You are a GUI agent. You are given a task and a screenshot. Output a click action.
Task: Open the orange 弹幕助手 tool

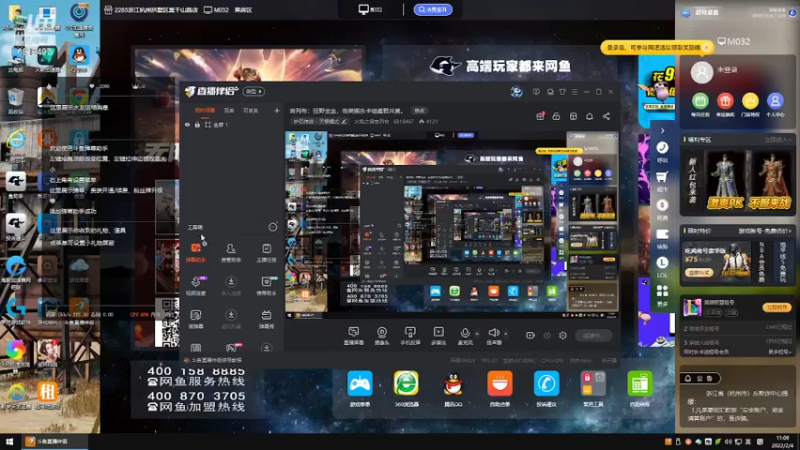[x=196, y=253]
